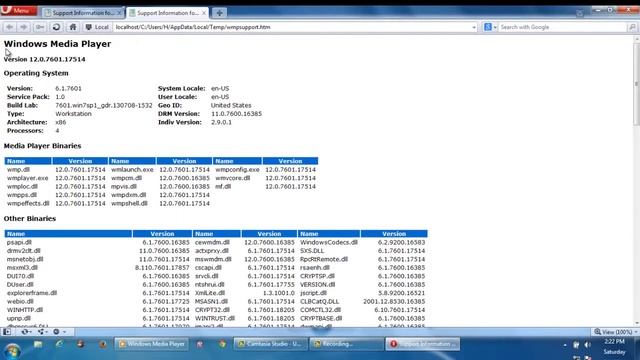Open a new tab with plus button
This screenshot has width=640, height=360.
tap(219, 13)
